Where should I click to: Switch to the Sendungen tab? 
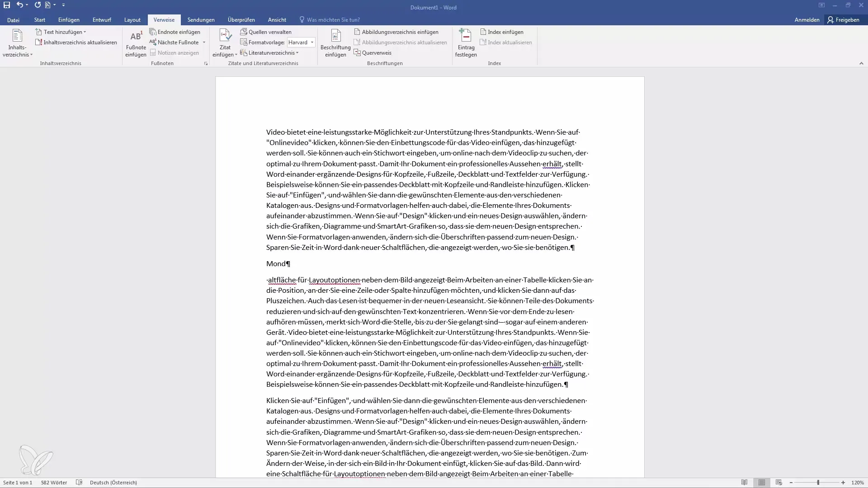click(x=201, y=20)
